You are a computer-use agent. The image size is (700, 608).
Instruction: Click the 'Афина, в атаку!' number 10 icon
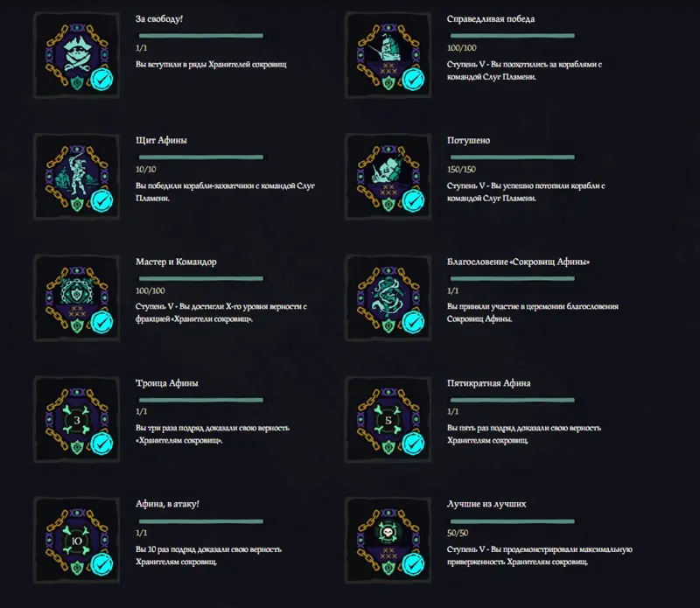click(77, 540)
